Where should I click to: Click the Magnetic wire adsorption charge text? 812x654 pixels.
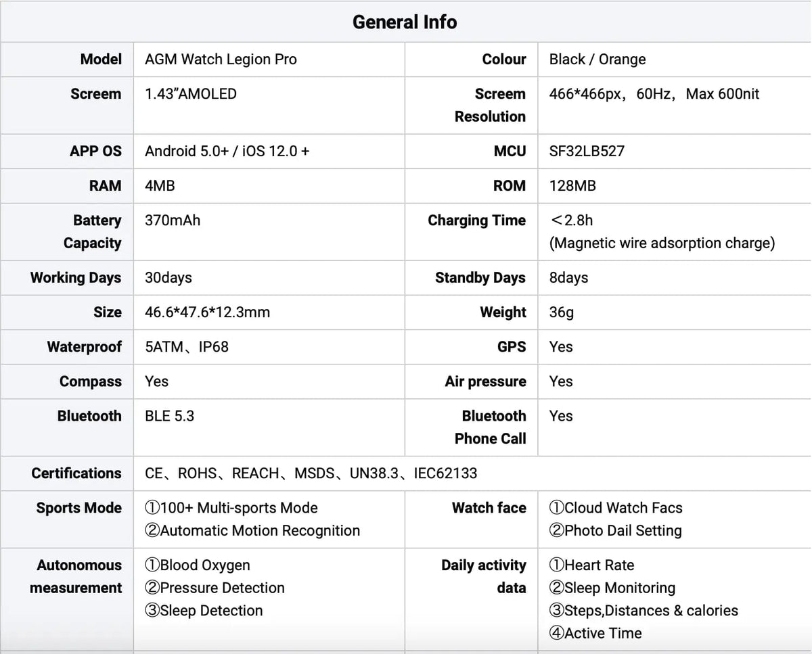[662, 243]
